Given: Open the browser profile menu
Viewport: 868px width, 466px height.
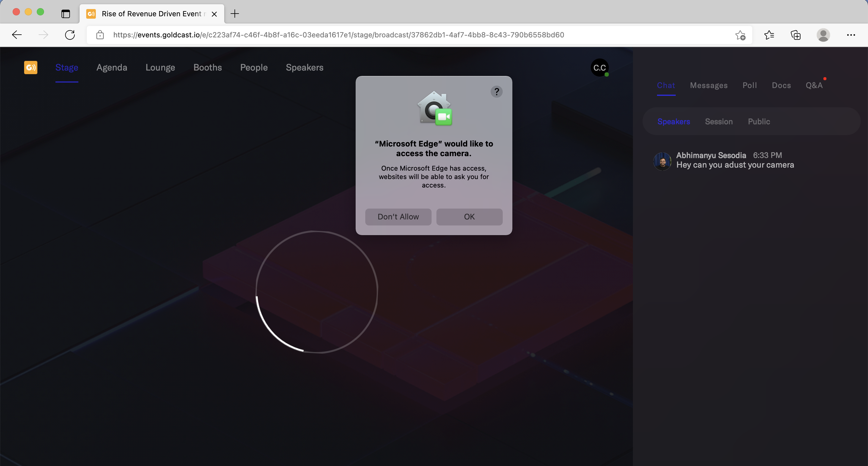Looking at the screenshot, I should pos(823,35).
